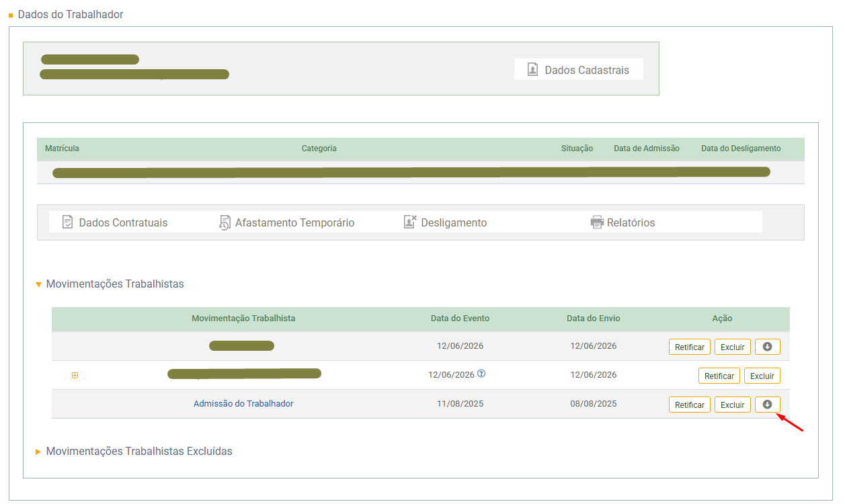The image size is (845, 504).
Task: Click Retificar in the row with the help icon
Action: point(719,376)
